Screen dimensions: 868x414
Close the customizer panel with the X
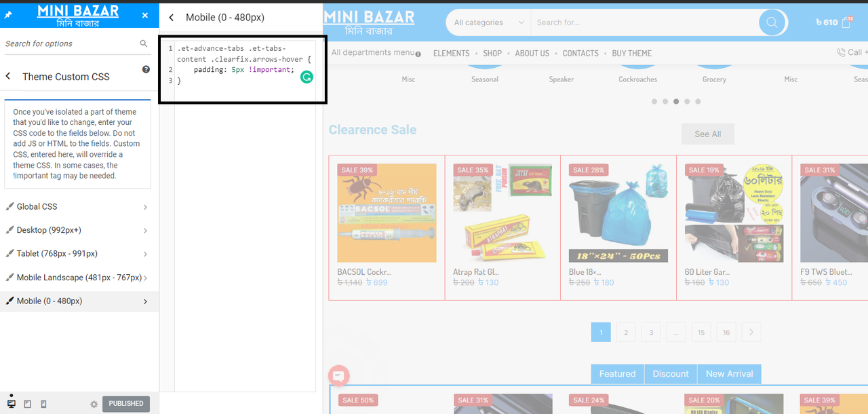tap(145, 15)
